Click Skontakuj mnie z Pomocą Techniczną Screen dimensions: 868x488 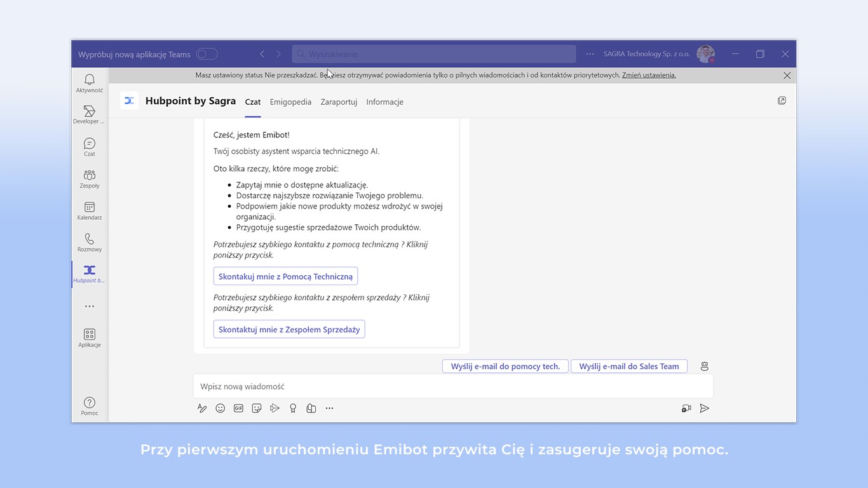tap(285, 276)
